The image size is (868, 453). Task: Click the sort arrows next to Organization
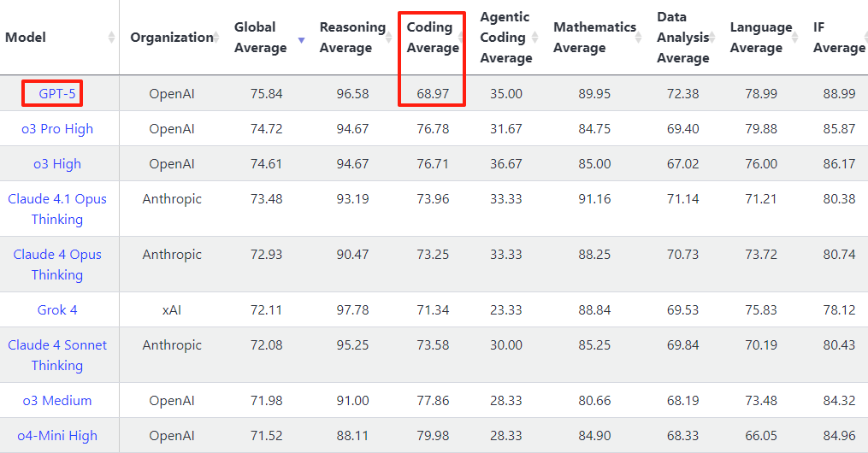221,38
